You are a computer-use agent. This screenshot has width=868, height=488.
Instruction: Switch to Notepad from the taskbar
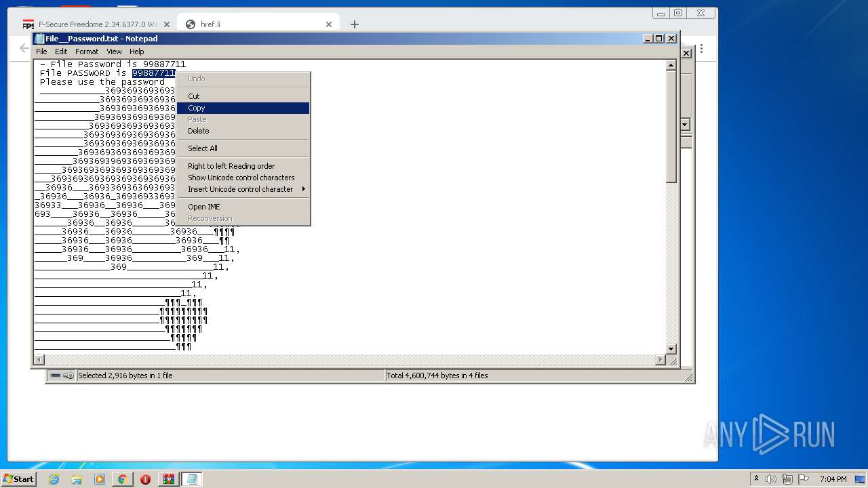(191, 479)
